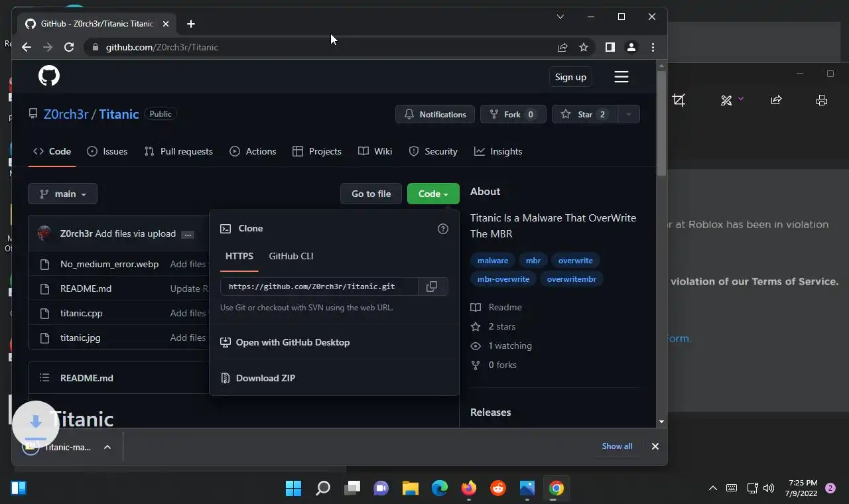Switch to the Issues tab

tap(107, 151)
